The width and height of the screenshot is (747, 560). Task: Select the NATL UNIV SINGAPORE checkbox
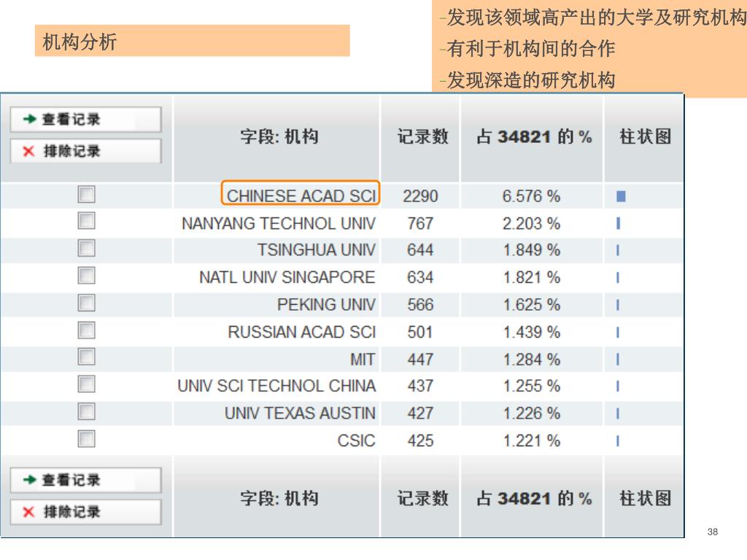click(86, 275)
